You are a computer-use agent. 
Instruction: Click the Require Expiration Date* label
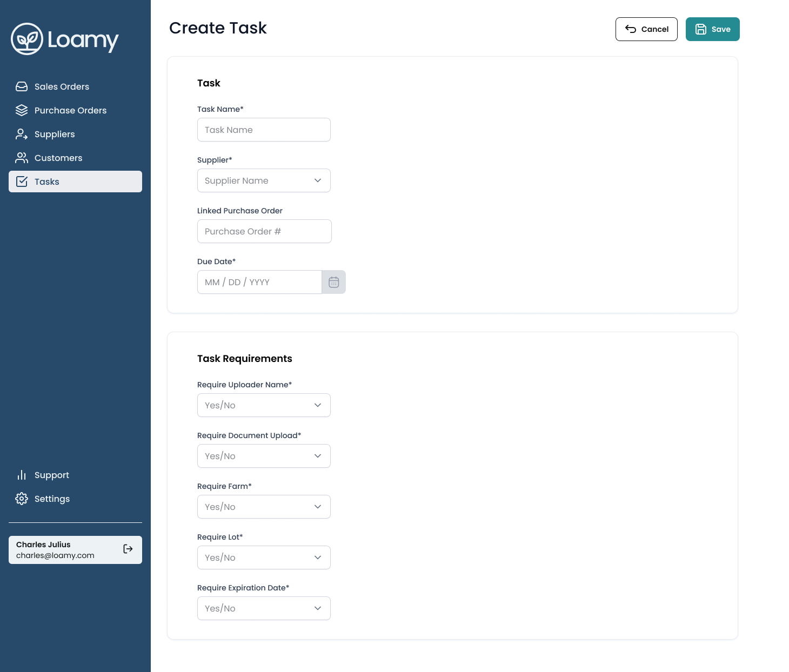(243, 588)
